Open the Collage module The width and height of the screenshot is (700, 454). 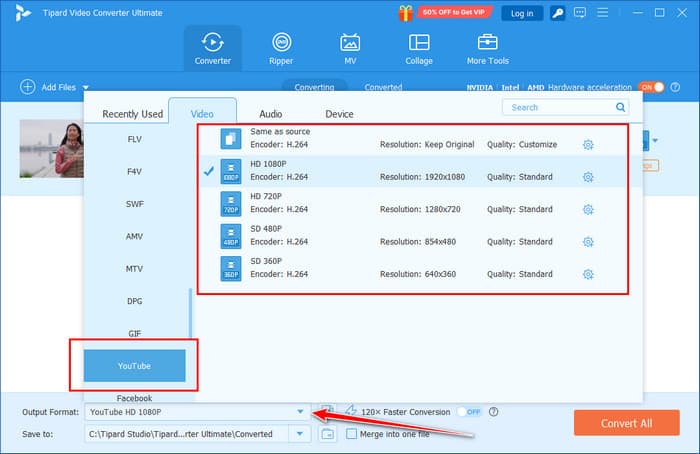pyautogui.click(x=419, y=48)
